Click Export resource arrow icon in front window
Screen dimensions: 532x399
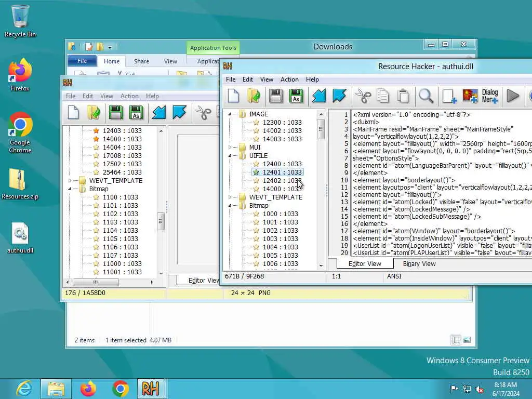[339, 96]
